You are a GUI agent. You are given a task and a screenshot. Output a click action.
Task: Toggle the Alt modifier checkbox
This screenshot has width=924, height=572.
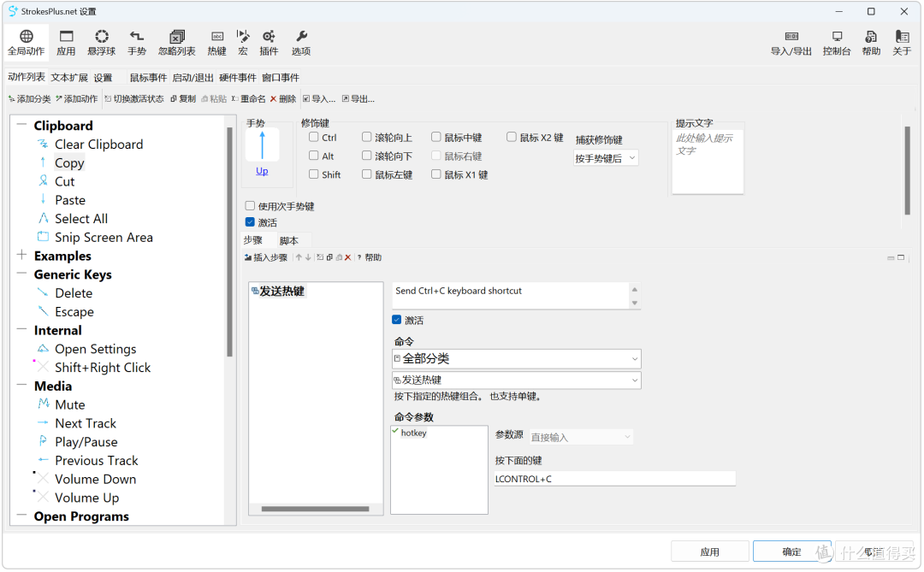314,156
